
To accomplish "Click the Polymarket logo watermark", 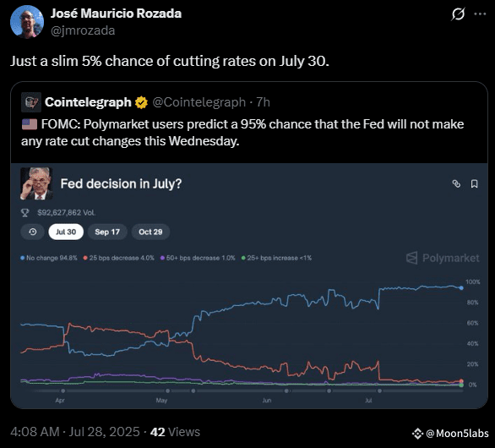I will point(443,258).
